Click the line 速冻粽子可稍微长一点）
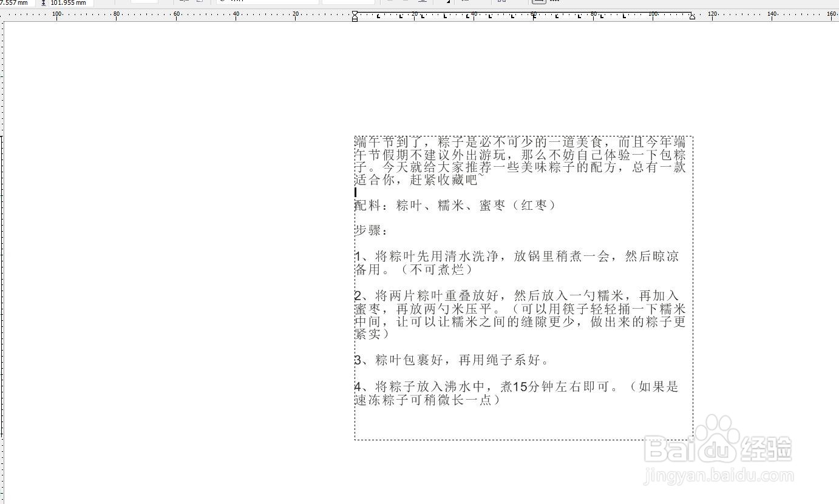The height and width of the screenshot is (504, 839). click(428, 400)
